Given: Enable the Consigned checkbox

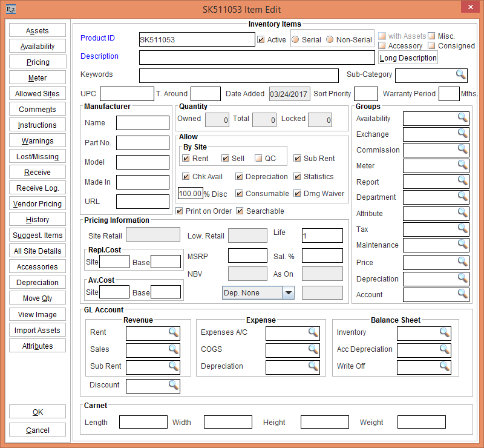Looking at the screenshot, I should [x=432, y=46].
